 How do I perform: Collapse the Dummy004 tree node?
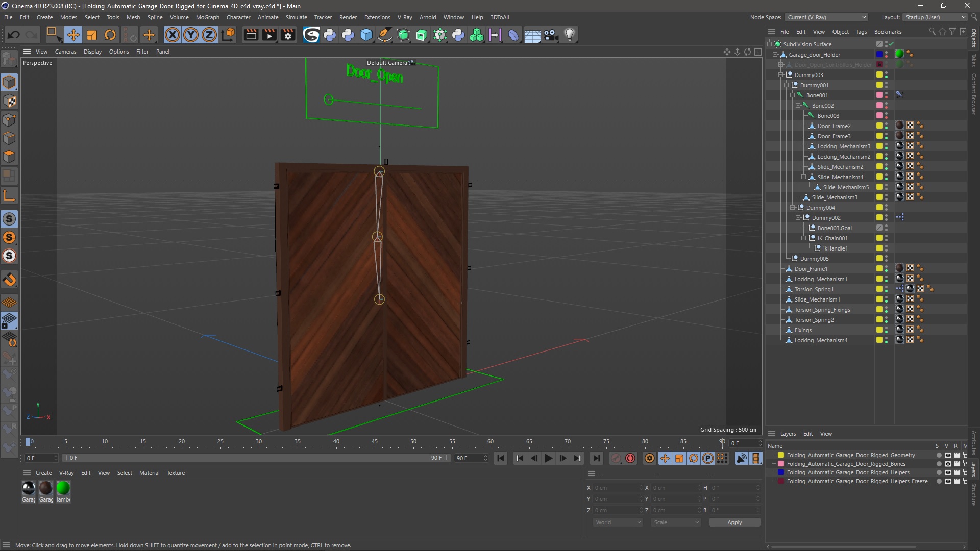pos(792,208)
